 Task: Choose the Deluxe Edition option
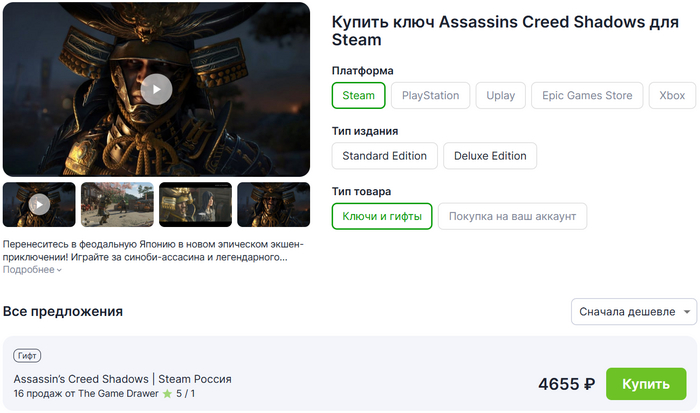pyautogui.click(x=490, y=156)
